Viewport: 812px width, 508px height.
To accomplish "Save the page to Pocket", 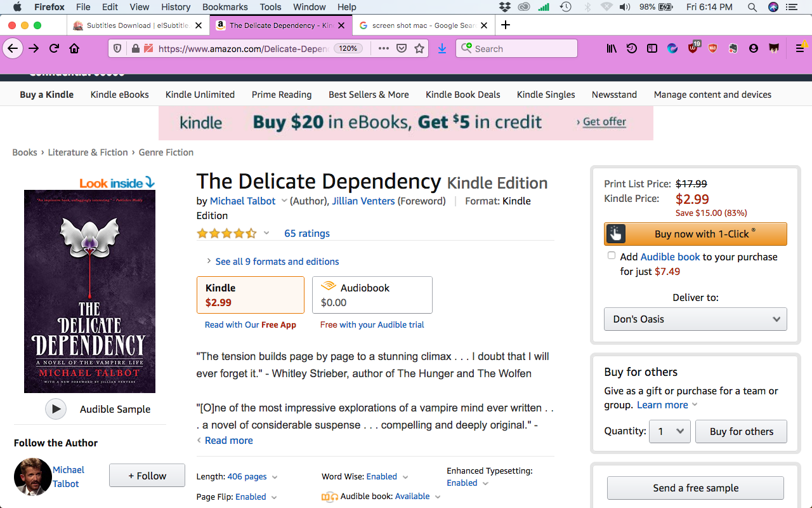I will pos(402,48).
